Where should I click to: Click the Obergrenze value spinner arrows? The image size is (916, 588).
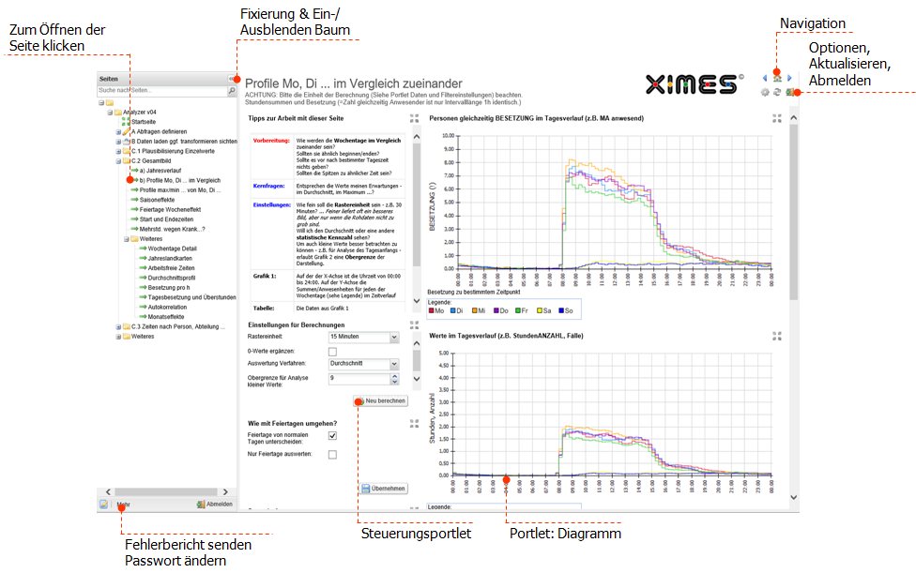point(394,378)
